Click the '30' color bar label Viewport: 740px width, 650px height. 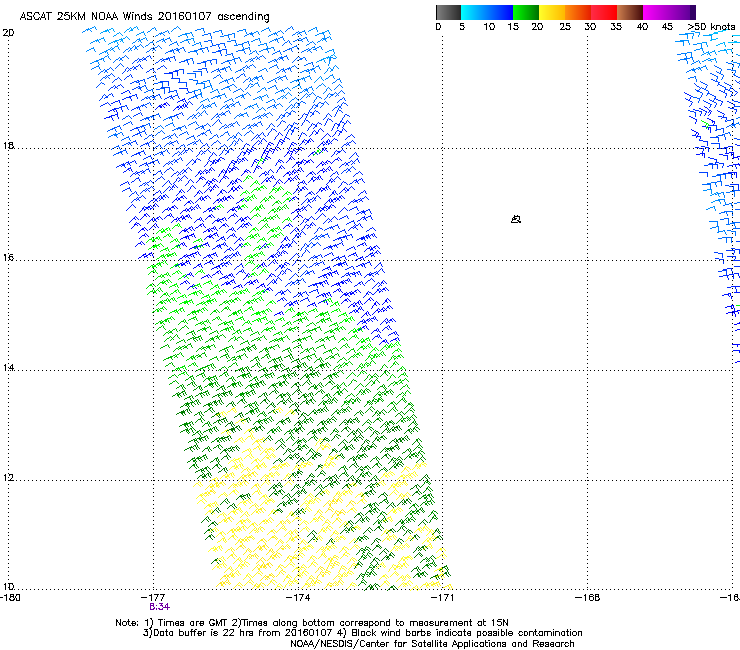[x=590, y=27]
